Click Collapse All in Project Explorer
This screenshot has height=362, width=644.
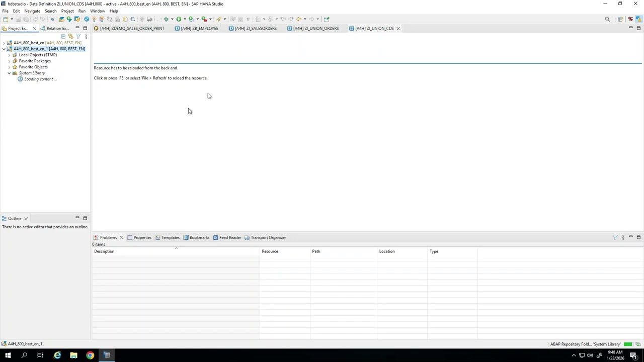[x=63, y=36]
